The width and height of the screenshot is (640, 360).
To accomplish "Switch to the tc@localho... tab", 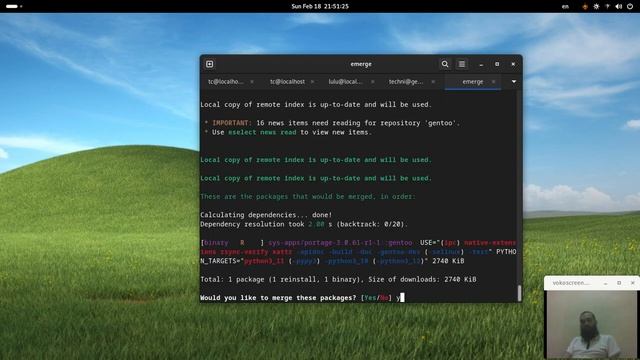I will (x=225, y=82).
